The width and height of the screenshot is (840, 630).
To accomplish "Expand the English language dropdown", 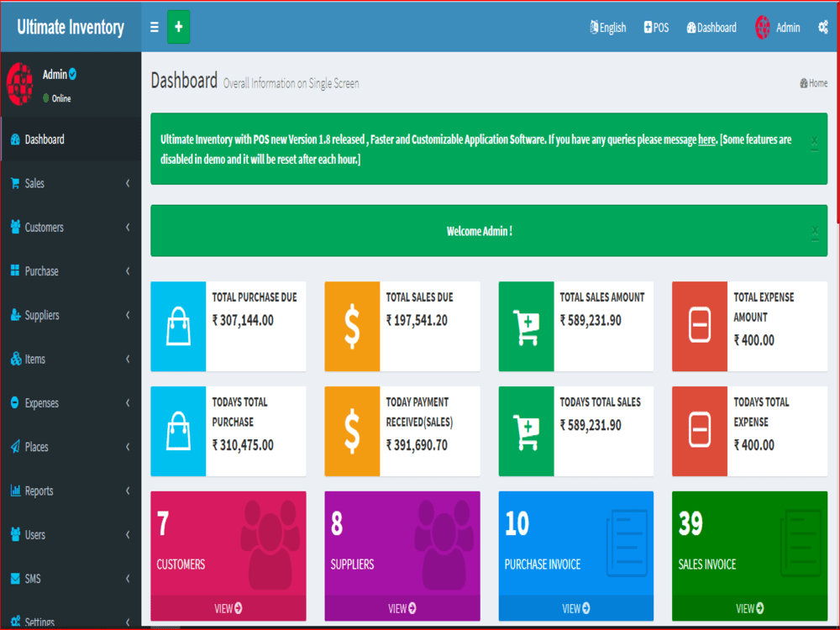I will [607, 27].
